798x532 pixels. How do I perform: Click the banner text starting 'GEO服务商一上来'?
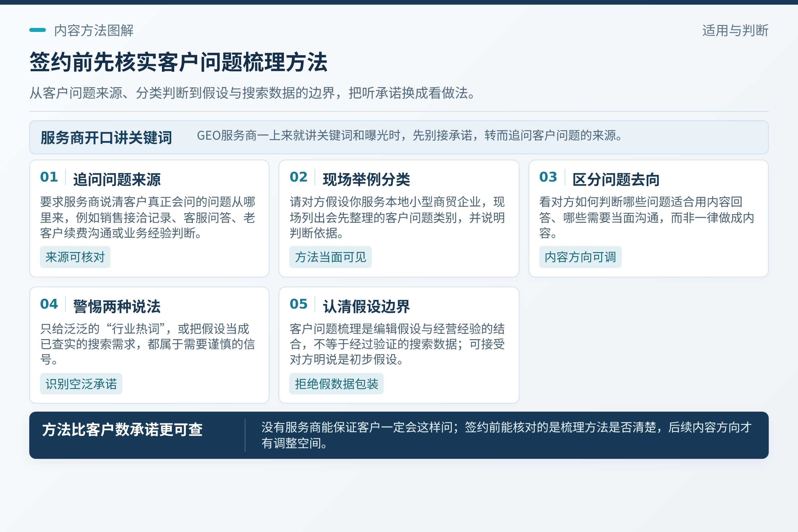tap(411, 136)
